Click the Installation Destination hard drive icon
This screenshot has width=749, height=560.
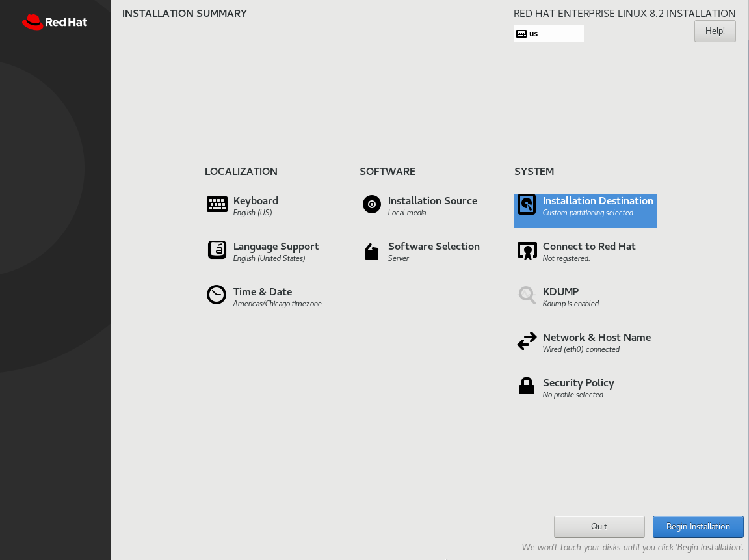(x=527, y=204)
